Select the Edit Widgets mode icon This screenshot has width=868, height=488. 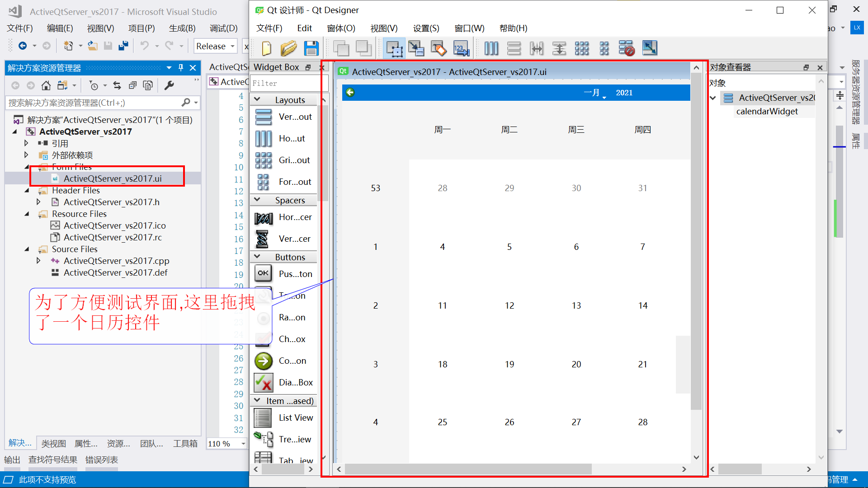[394, 48]
